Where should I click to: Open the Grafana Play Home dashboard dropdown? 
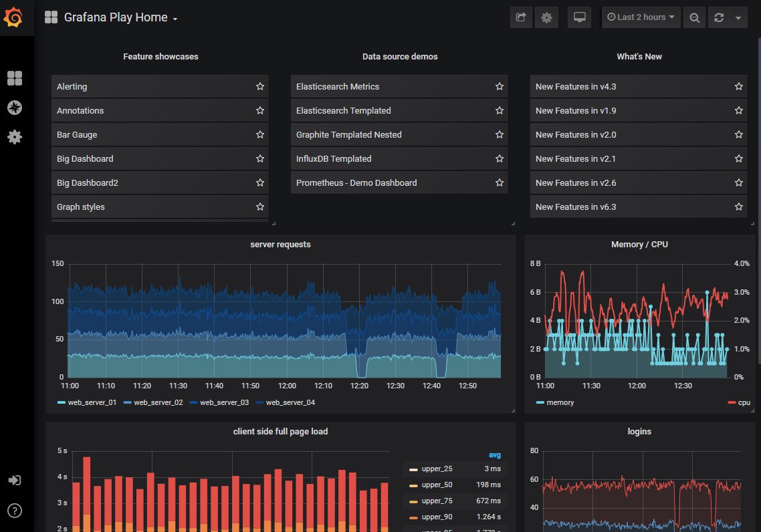(x=115, y=17)
